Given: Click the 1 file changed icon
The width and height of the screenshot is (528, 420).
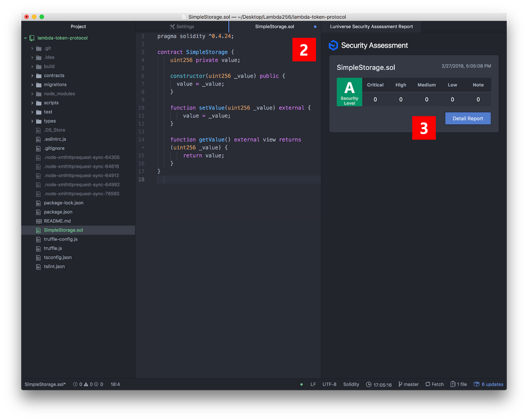Looking at the screenshot, I should pyautogui.click(x=453, y=384).
